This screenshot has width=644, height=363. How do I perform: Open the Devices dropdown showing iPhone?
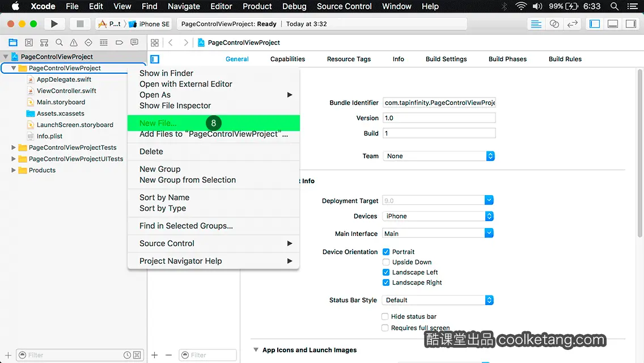[438, 216]
